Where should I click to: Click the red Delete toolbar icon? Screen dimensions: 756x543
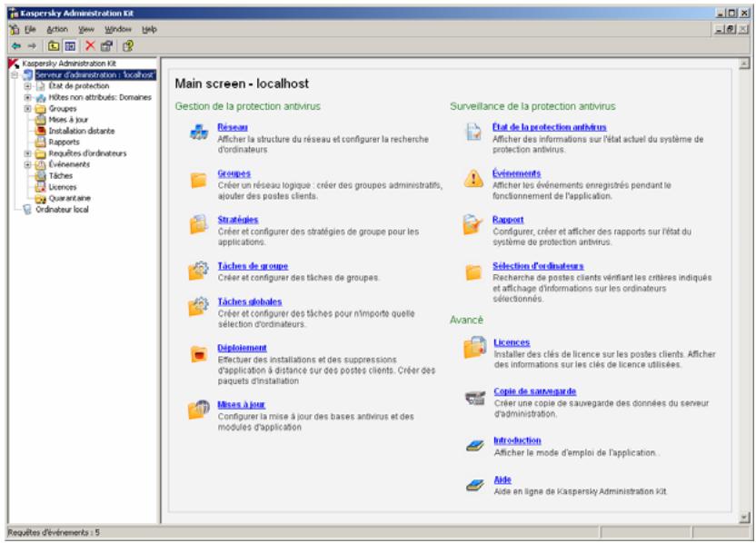point(90,45)
